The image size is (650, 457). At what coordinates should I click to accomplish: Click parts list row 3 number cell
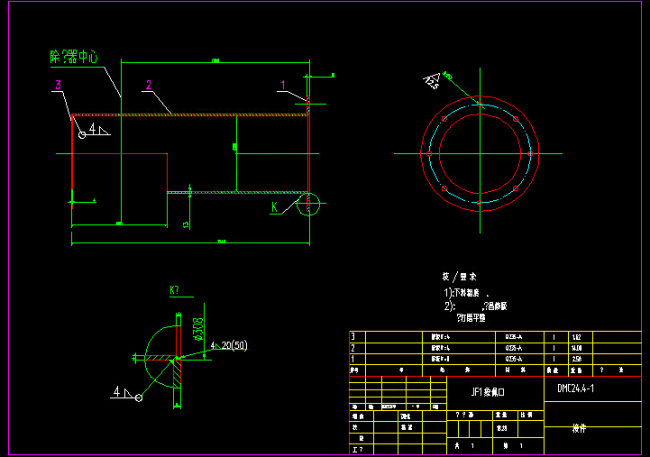(353, 338)
